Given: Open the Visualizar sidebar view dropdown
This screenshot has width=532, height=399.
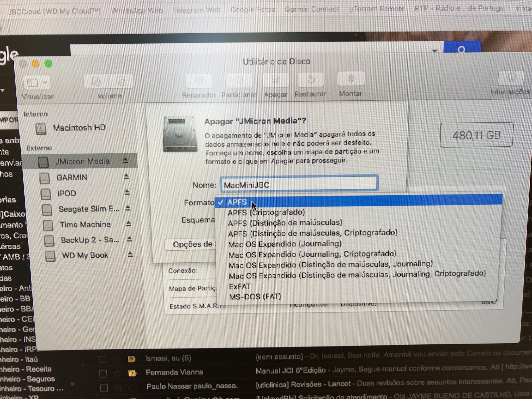Looking at the screenshot, I should pos(37,82).
